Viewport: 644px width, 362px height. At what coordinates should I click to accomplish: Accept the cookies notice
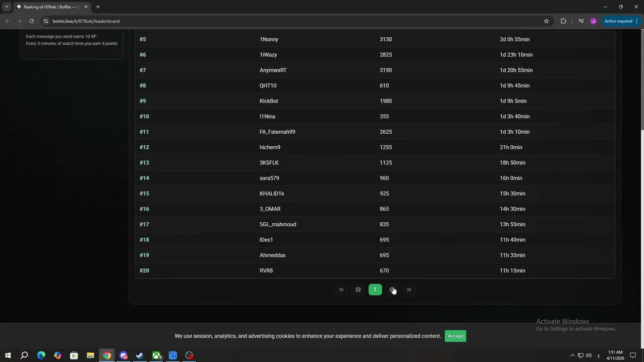point(455,336)
